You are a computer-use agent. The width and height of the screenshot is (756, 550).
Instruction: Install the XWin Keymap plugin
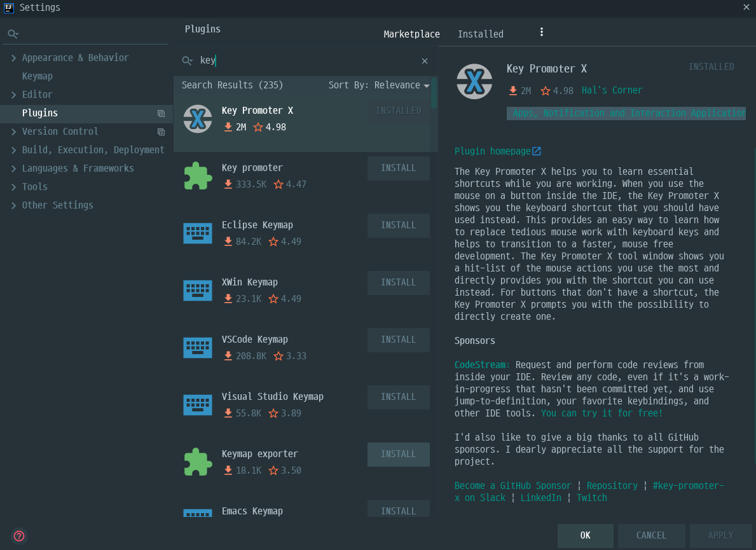click(x=398, y=282)
